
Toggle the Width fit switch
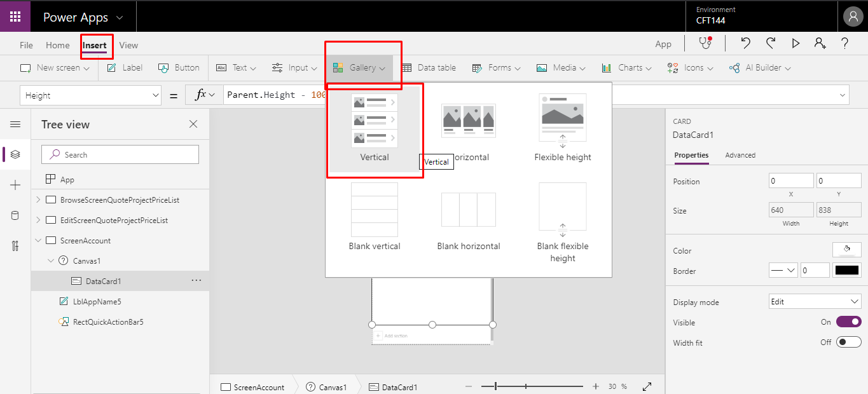click(x=848, y=343)
